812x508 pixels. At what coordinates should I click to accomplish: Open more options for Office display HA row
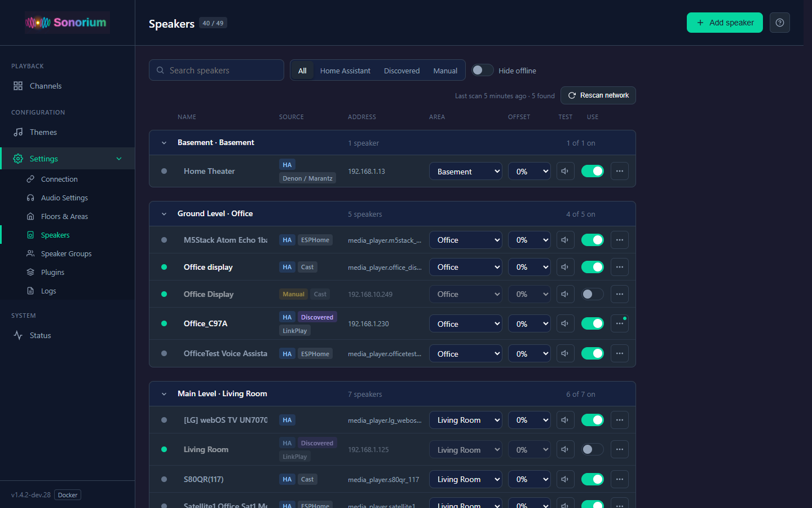tap(620, 267)
